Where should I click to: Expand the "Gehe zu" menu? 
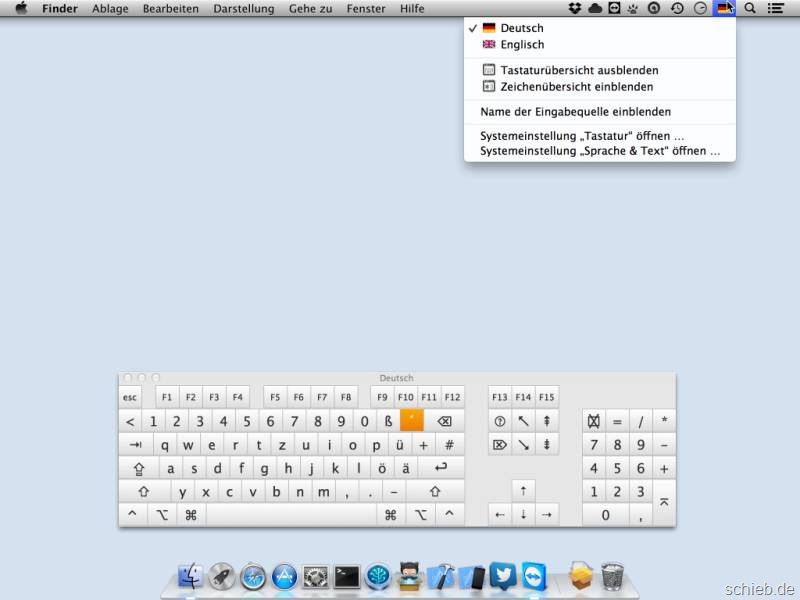[310, 8]
